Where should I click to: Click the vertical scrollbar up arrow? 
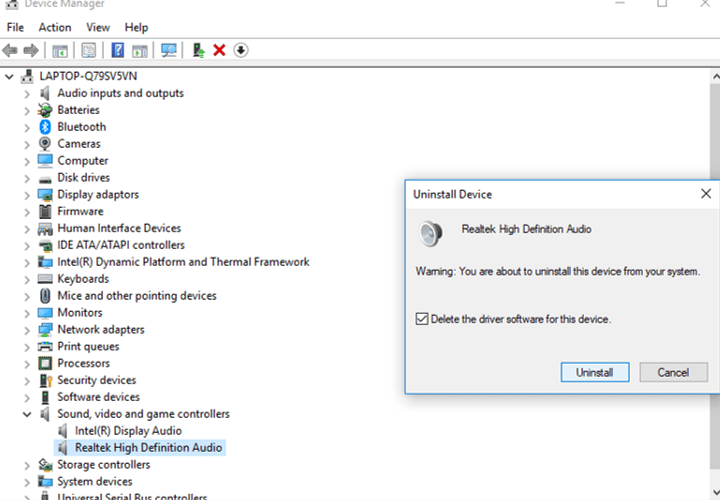coord(715,77)
